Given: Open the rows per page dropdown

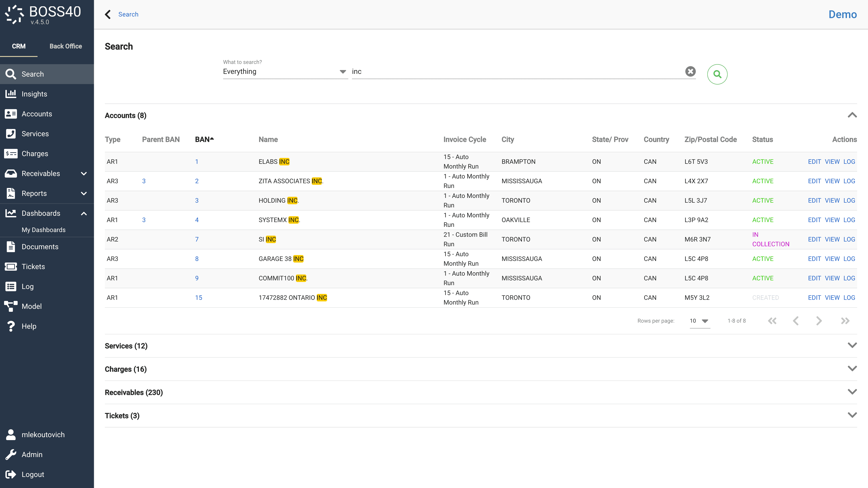Looking at the screenshot, I should point(700,321).
